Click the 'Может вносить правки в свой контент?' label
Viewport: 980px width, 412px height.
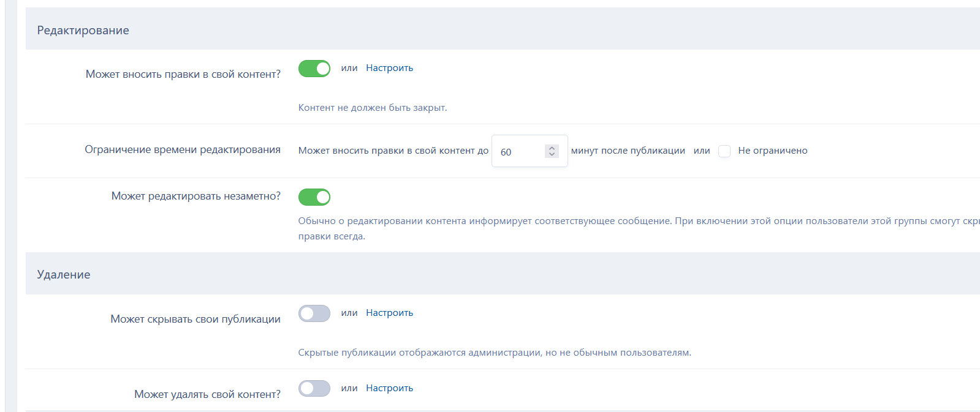(183, 74)
